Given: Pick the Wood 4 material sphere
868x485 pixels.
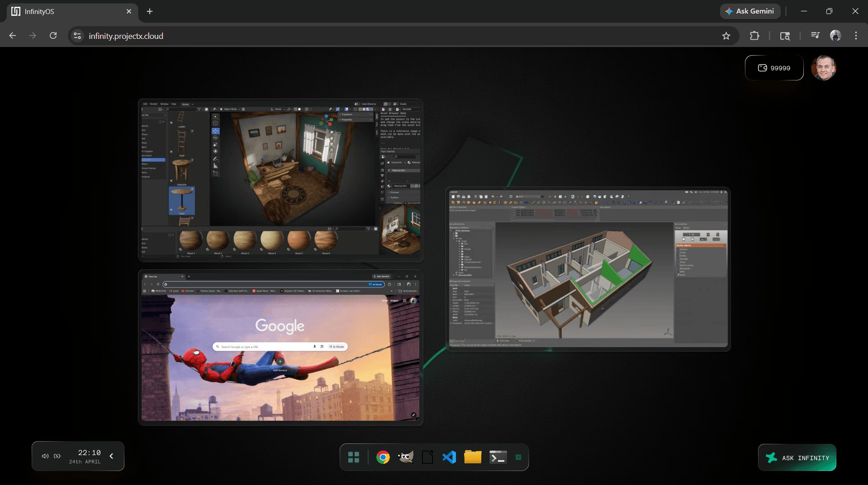Looking at the screenshot, I should [272, 240].
